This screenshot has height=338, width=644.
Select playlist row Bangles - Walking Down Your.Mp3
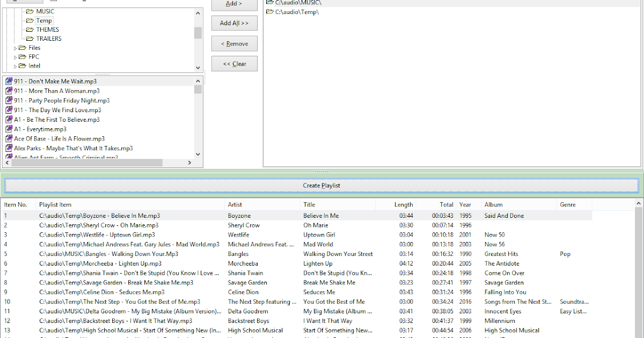click(297, 254)
